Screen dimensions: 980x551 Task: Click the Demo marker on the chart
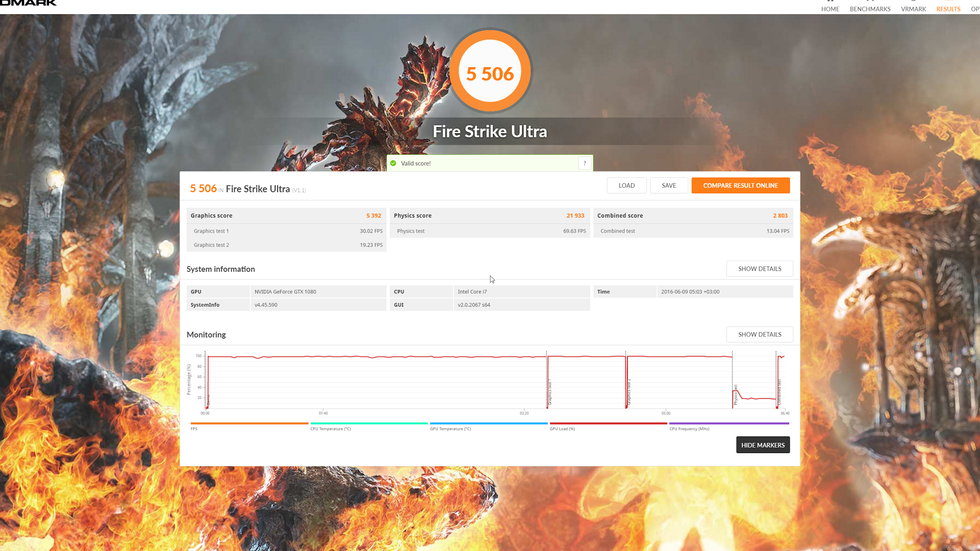click(x=208, y=400)
